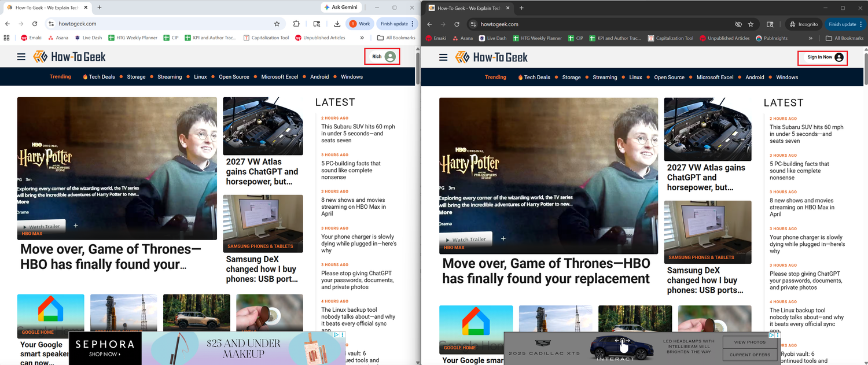Open the Work profile chip in left window
The width and height of the screenshot is (868, 365).
click(x=359, y=24)
